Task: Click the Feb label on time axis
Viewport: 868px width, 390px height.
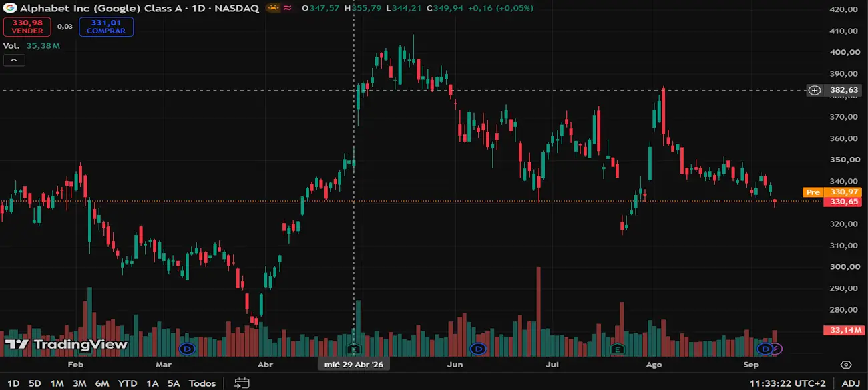Action: pyautogui.click(x=75, y=365)
